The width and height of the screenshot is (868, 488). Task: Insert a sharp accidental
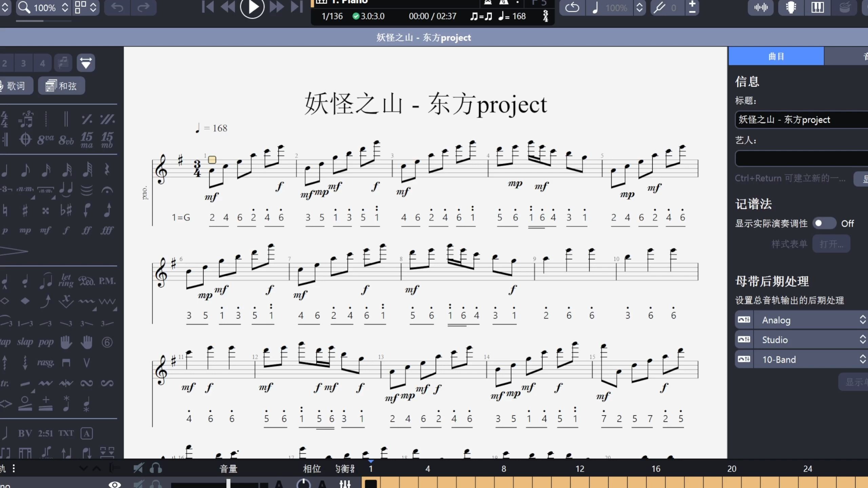[25, 210]
